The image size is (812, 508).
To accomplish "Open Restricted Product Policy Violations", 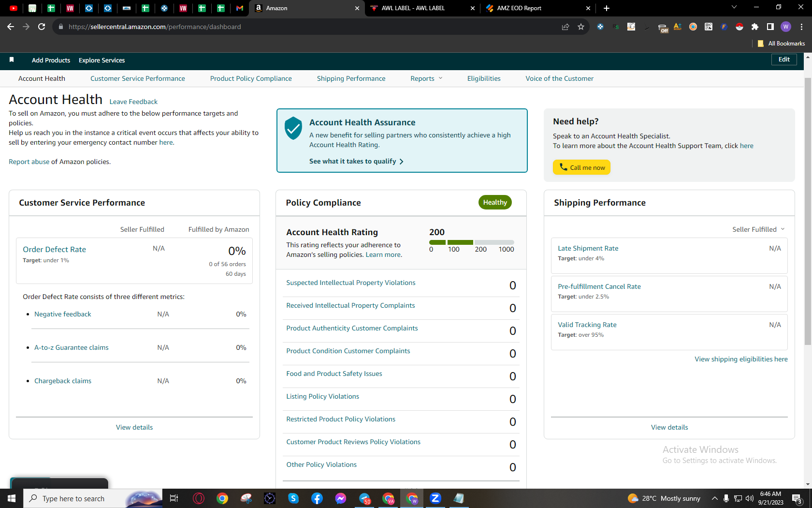I will [x=341, y=419].
